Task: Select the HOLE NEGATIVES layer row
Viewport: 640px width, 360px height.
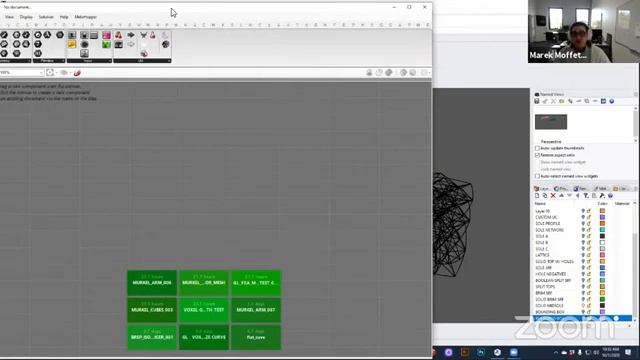Action: click(x=583, y=274)
